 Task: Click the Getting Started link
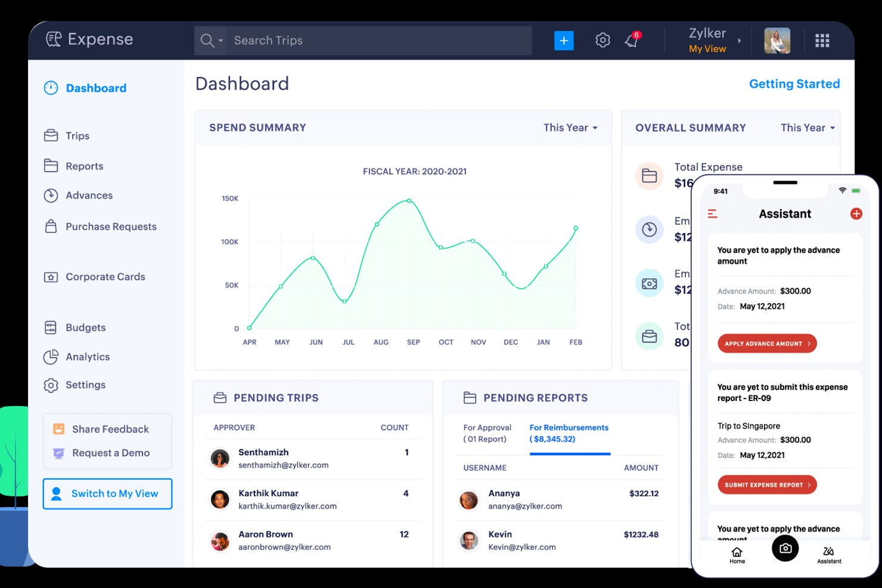pyautogui.click(x=794, y=83)
